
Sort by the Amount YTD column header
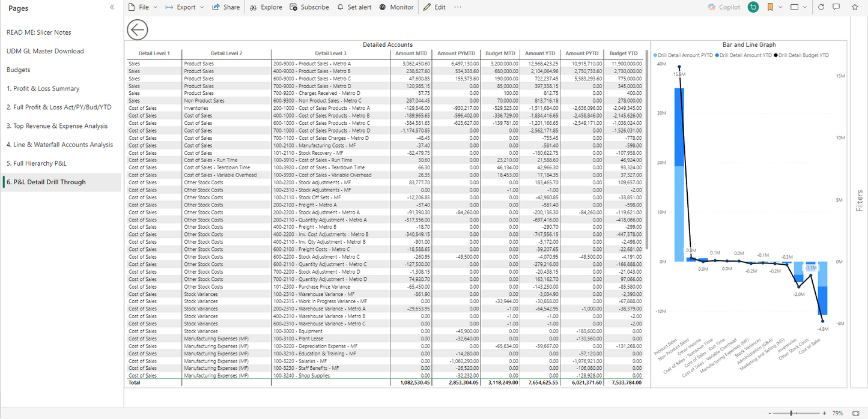(x=540, y=53)
